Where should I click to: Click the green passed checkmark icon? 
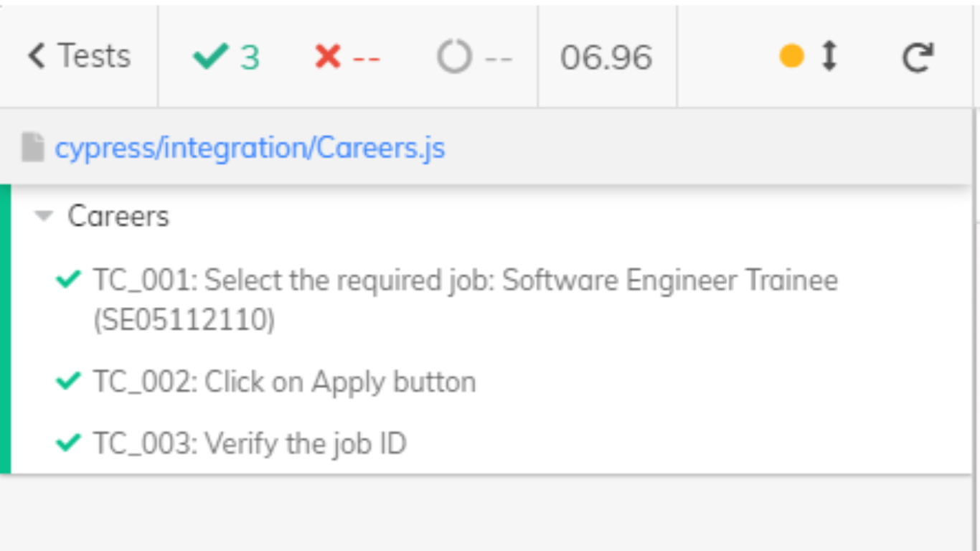(x=210, y=56)
